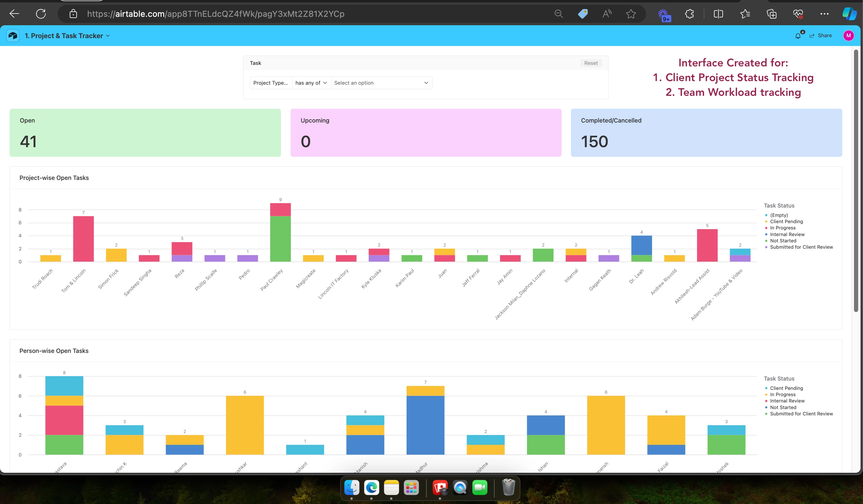Expand the 'has any of' operator dropdown
The height and width of the screenshot is (504, 863).
[311, 83]
